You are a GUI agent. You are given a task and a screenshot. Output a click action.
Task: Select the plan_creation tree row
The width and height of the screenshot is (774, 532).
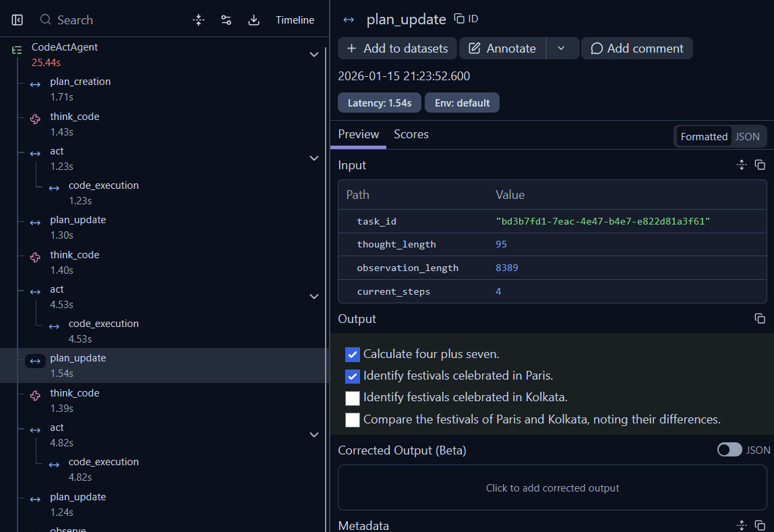[163, 89]
